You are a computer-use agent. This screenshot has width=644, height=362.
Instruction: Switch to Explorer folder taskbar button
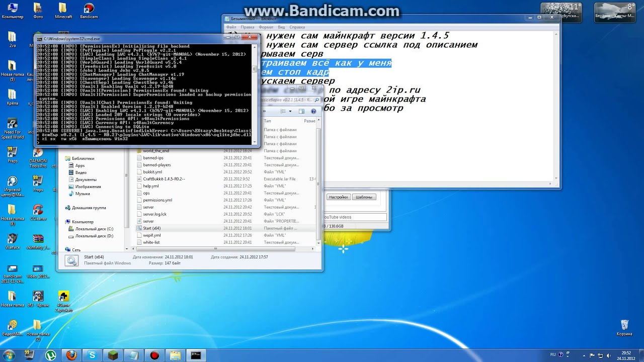[x=175, y=355]
